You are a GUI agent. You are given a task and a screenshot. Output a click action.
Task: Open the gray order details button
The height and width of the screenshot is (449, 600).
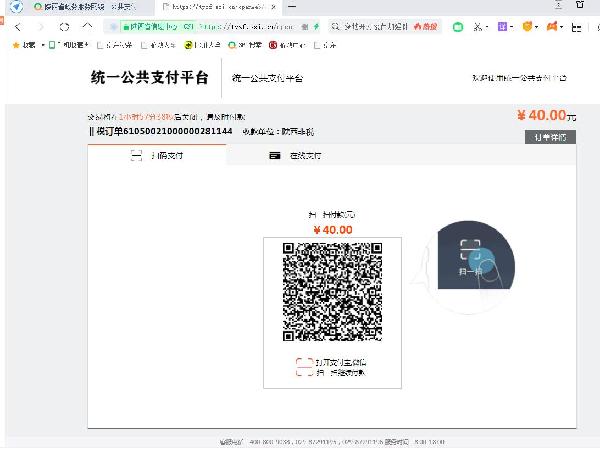550,137
